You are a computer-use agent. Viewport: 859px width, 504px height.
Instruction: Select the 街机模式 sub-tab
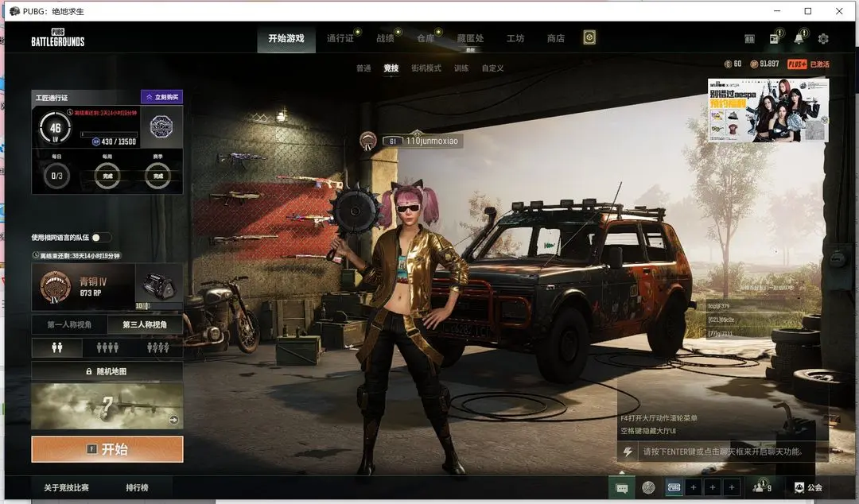pos(426,68)
